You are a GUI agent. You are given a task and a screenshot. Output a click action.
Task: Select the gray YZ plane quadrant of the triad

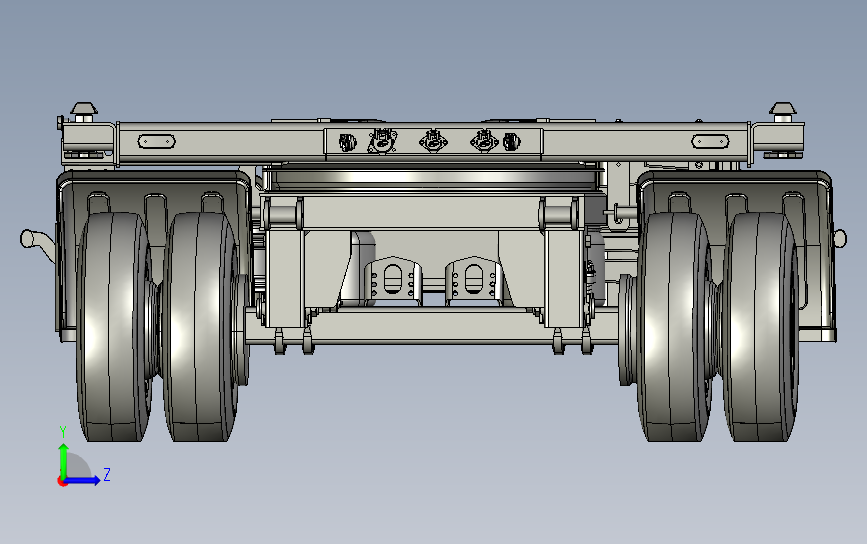[x=77, y=467]
